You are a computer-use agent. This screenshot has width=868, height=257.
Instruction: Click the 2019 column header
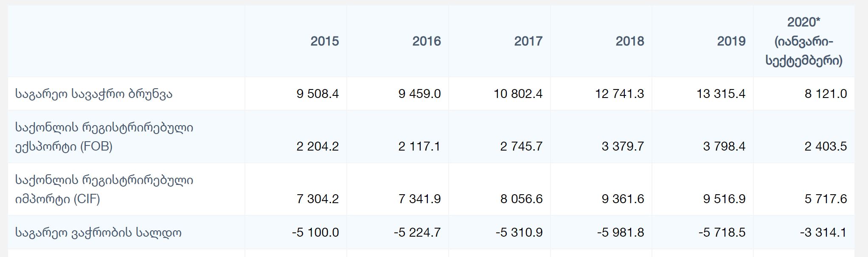(731, 41)
